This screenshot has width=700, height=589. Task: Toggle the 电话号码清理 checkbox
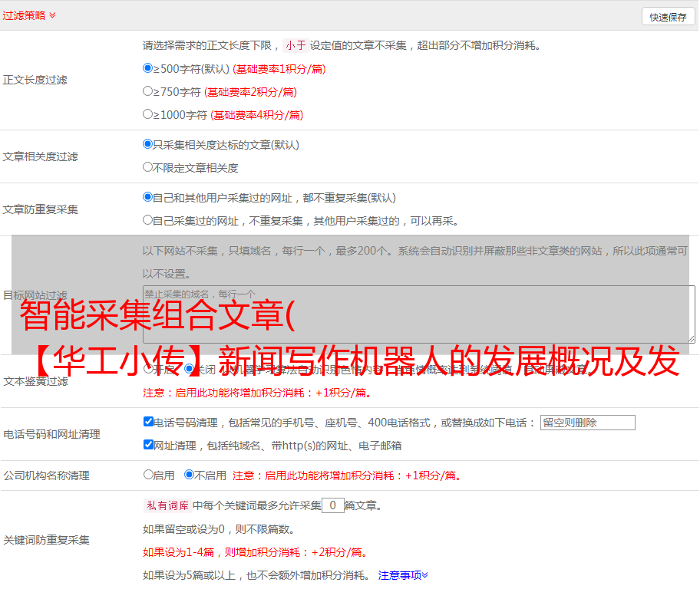148,422
